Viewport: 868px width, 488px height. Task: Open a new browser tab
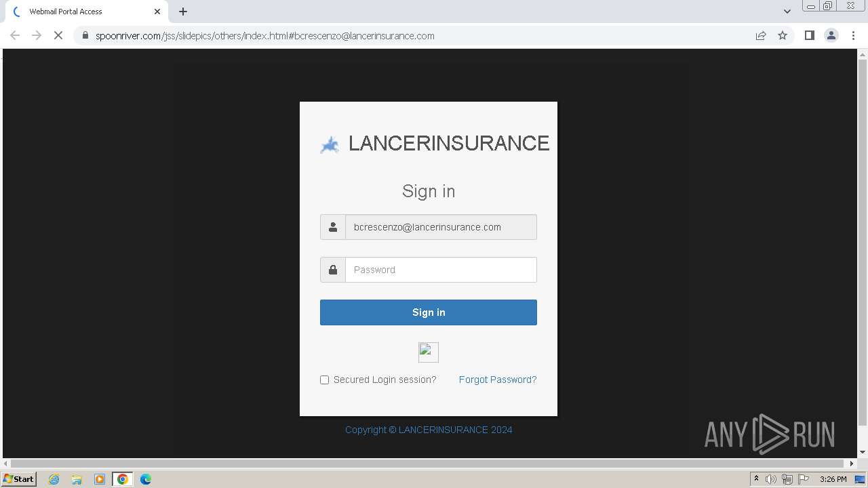pos(183,12)
